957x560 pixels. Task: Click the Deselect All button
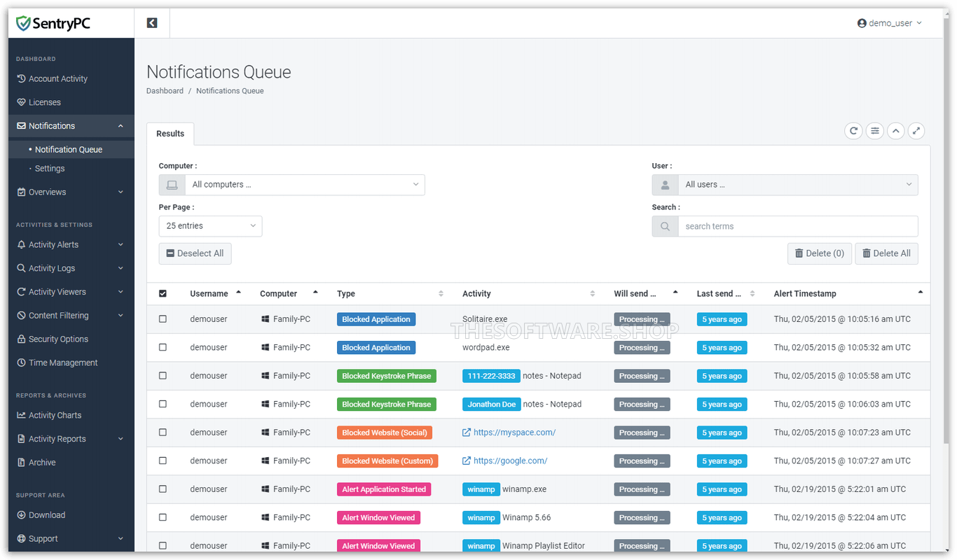pos(195,253)
